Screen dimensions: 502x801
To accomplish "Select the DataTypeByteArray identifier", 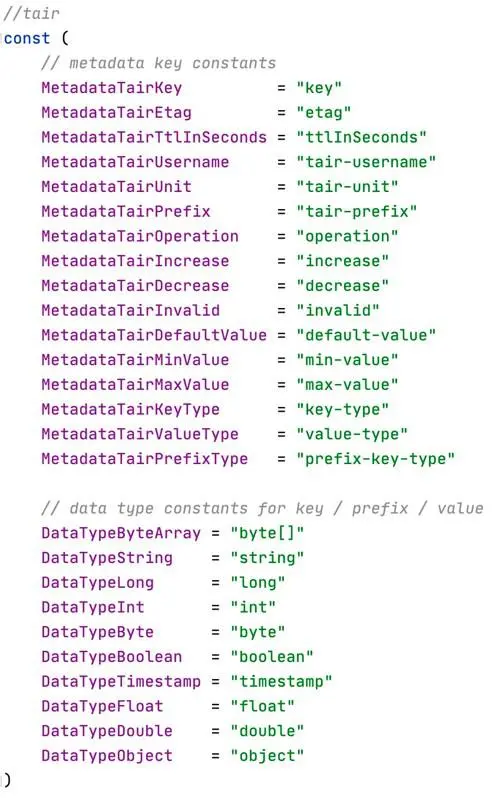I will click(x=121, y=533).
